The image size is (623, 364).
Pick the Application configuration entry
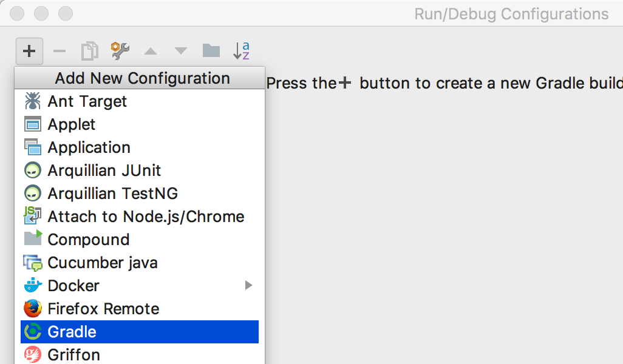tap(140, 147)
